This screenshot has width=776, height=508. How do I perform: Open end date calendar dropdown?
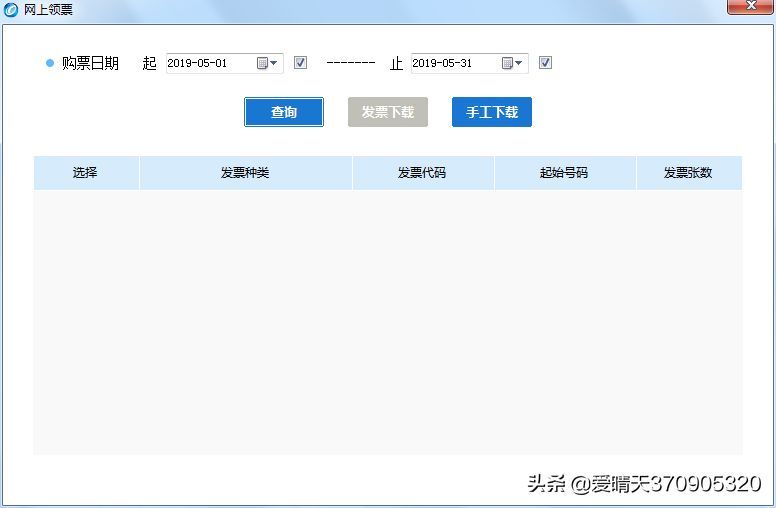click(512, 63)
